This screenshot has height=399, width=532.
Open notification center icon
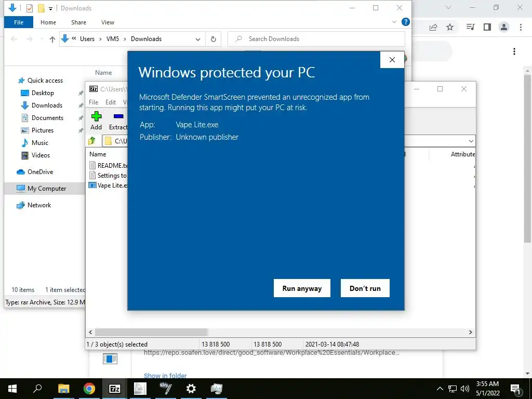pos(515,389)
